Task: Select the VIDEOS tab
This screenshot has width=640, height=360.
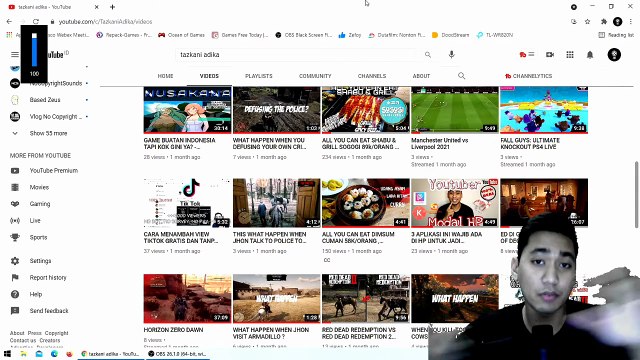Action: [209, 76]
